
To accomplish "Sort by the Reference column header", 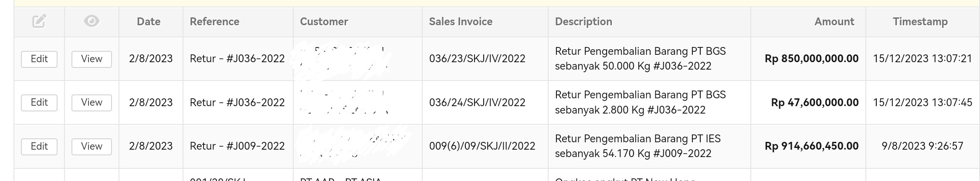I will (x=214, y=22).
